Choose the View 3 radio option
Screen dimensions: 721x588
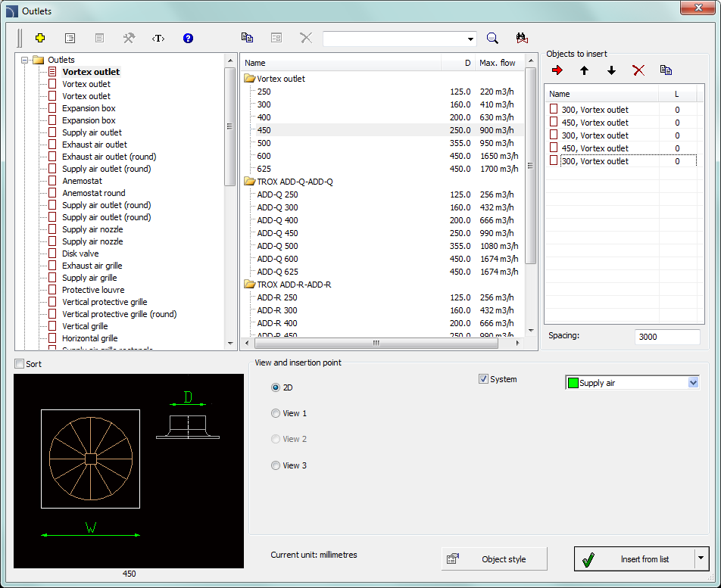[x=276, y=465]
